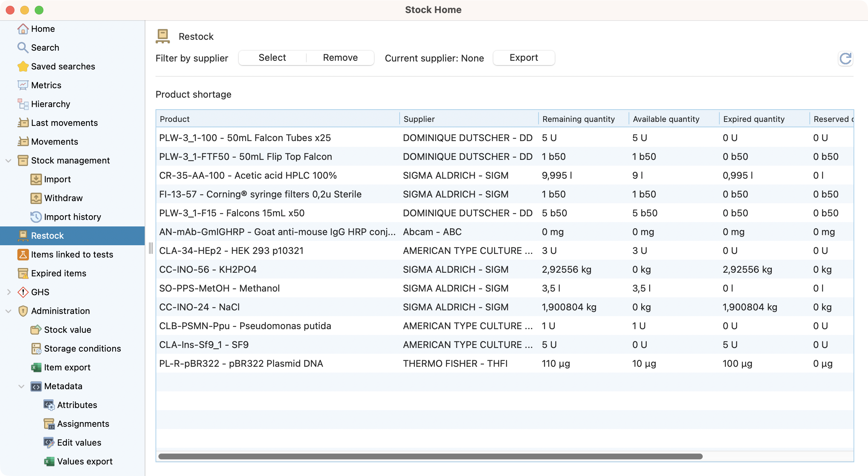Click the Saved searches star icon
This screenshot has height=476, width=868.
coord(23,67)
